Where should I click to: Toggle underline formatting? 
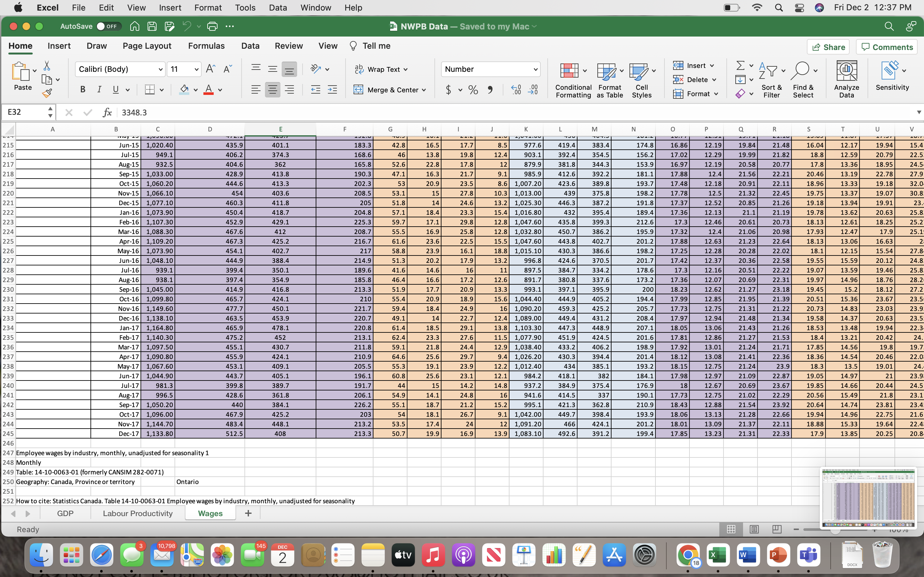[116, 89]
